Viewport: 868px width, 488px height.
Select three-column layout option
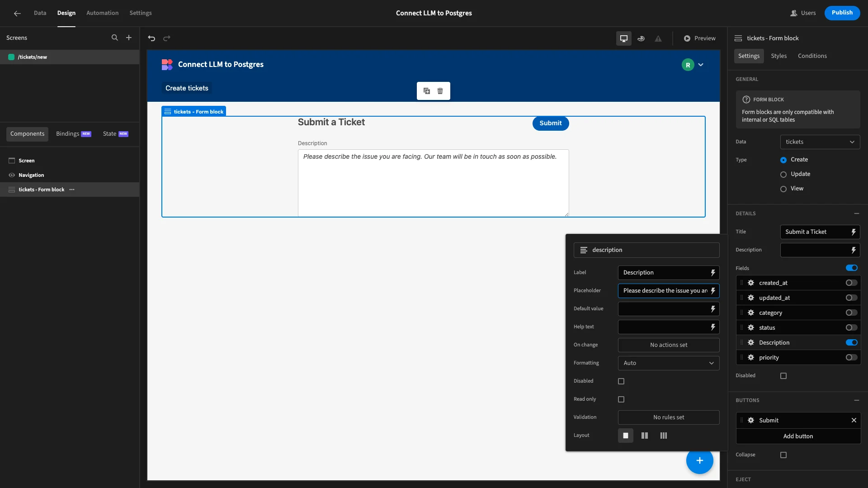pyautogui.click(x=664, y=436)
